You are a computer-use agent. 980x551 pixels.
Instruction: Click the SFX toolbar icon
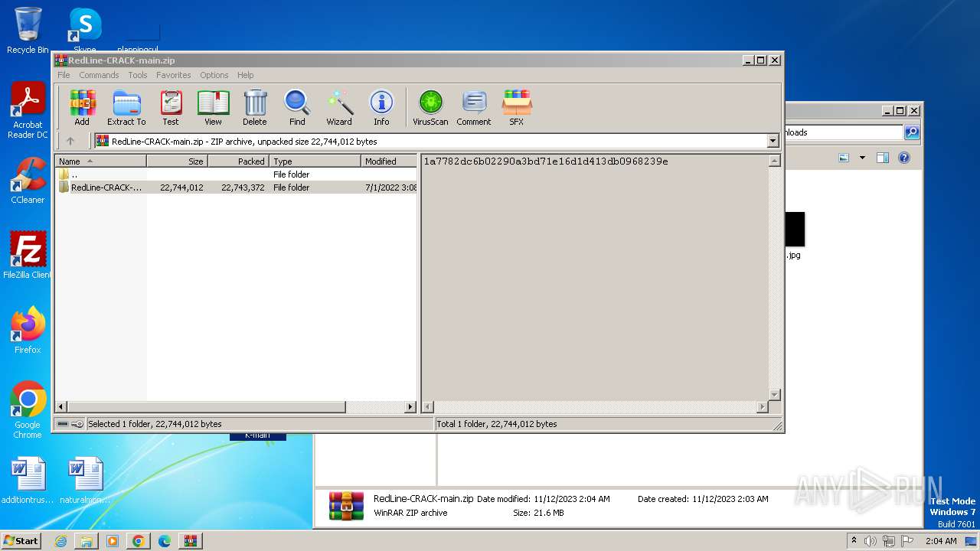click(517, 108)
